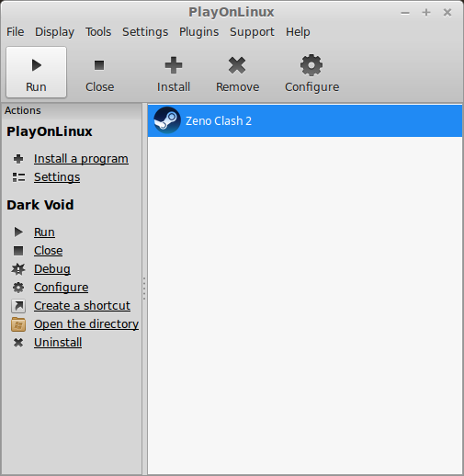This screenshot has width=464, height=476.
Task: Open the Help menu
Action: (x=298, y=32)
